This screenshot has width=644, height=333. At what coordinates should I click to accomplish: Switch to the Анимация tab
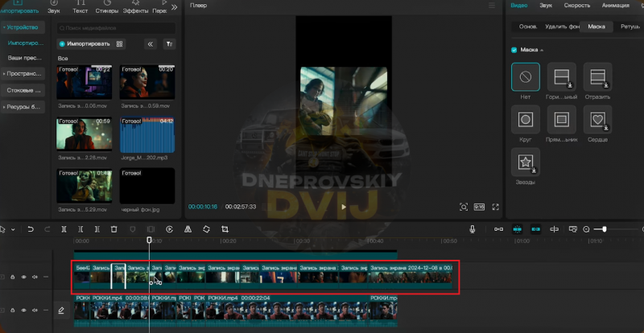pos(616,6)
